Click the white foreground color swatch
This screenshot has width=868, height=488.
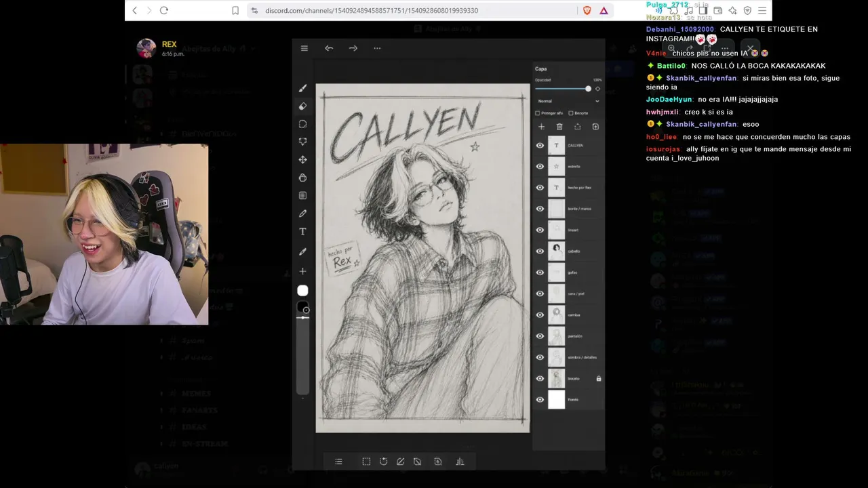[x=302, y=291]
